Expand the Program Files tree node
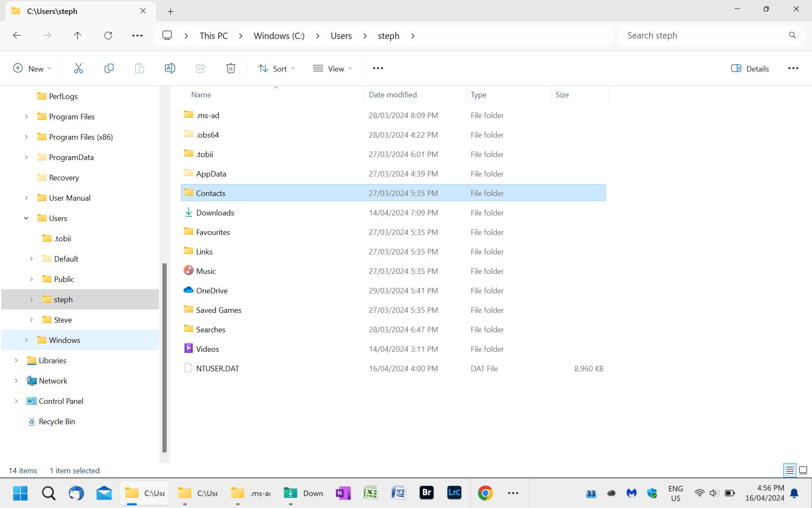This screenshot has width=812, height=508. pyautogui.click(x=26, y=117)
